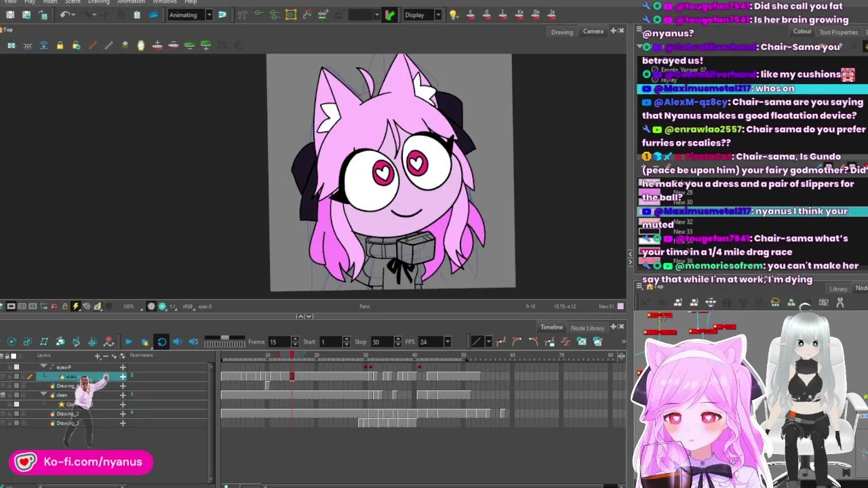The width and height of the screenshot is (868, 488).
Task: Open the node view hamburger menu
Action: point(639,287)
